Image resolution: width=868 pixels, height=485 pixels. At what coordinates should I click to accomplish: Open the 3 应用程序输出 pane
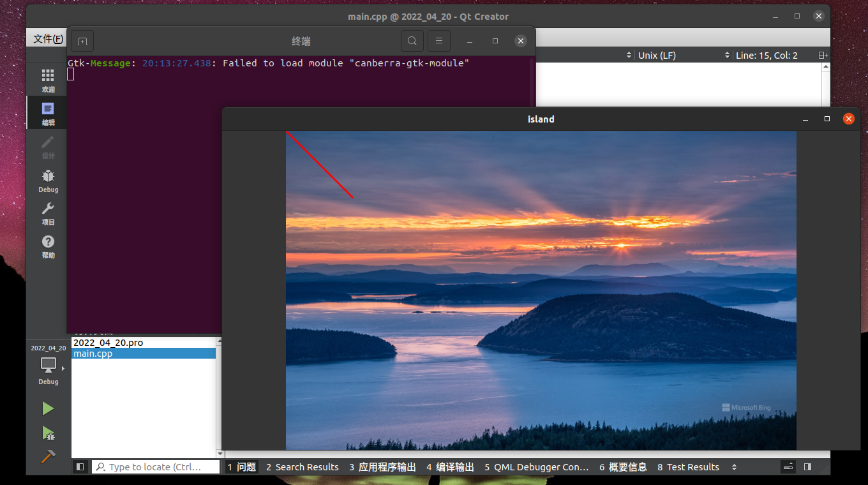point(382,467)
